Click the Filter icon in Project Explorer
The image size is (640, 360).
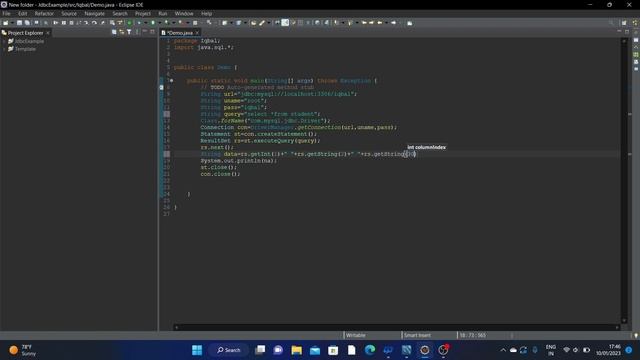click(129, 32)
